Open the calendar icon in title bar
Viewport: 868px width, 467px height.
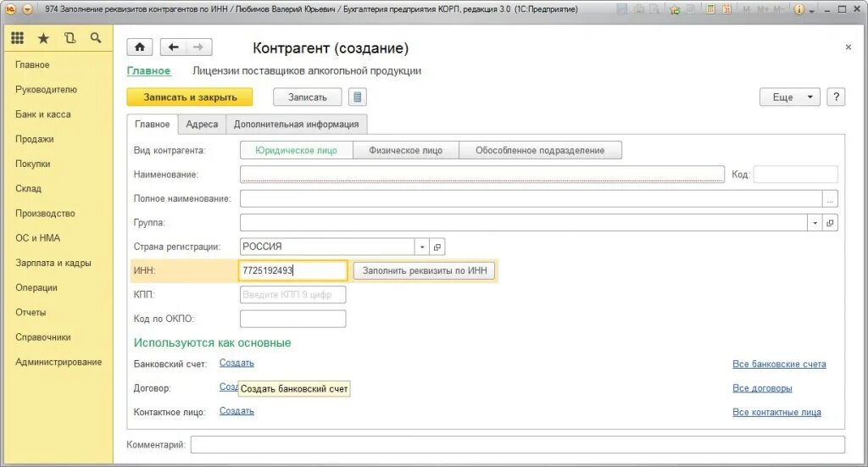tap(726, 9)
